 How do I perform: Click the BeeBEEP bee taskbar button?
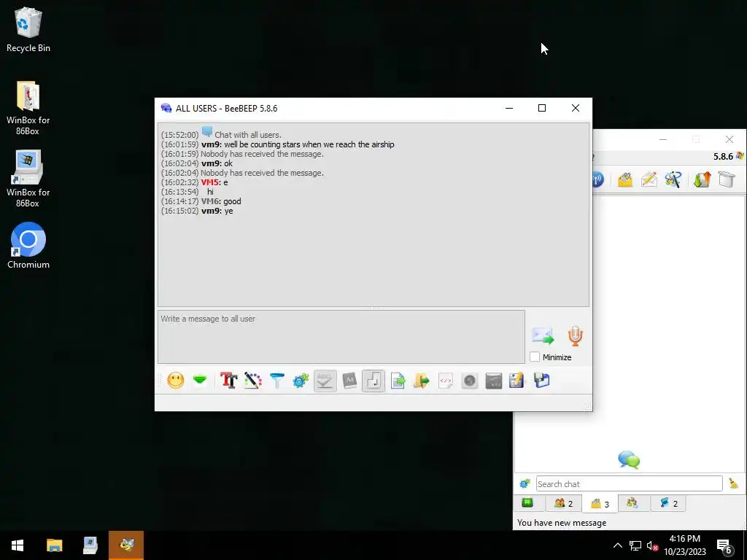point(126,545)
